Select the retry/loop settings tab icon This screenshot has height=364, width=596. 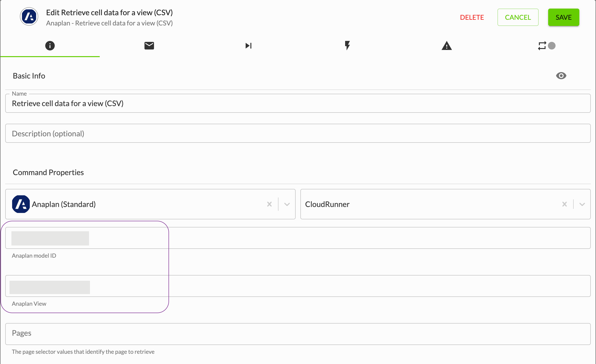pos(542,45)
